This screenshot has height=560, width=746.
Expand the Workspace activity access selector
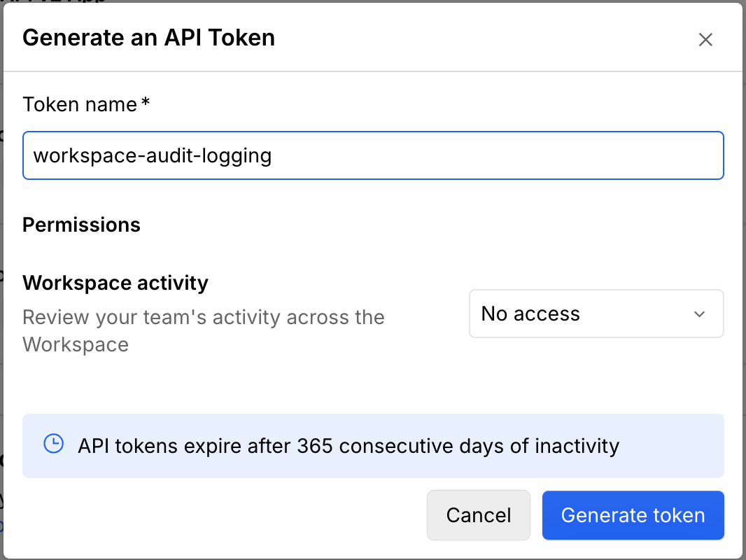(x=596, y=314)
